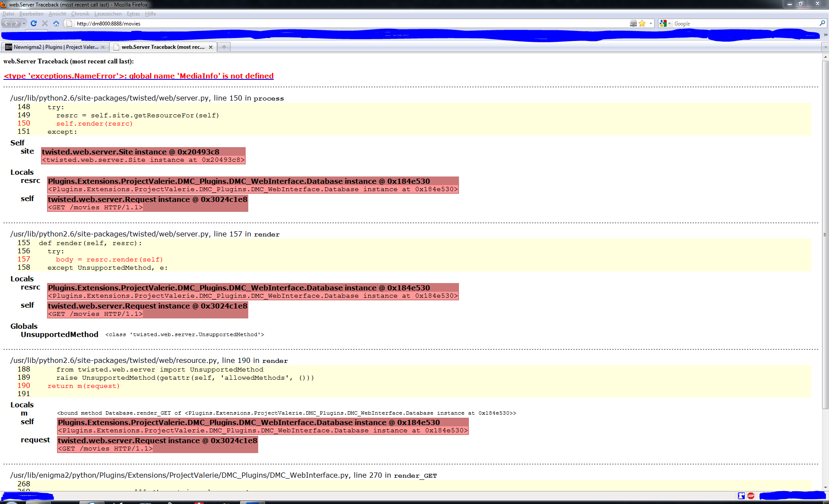The width and height of the screenshot is (829, 504).
Task: Open the Extras menu
Action: [x=133, y=14]
